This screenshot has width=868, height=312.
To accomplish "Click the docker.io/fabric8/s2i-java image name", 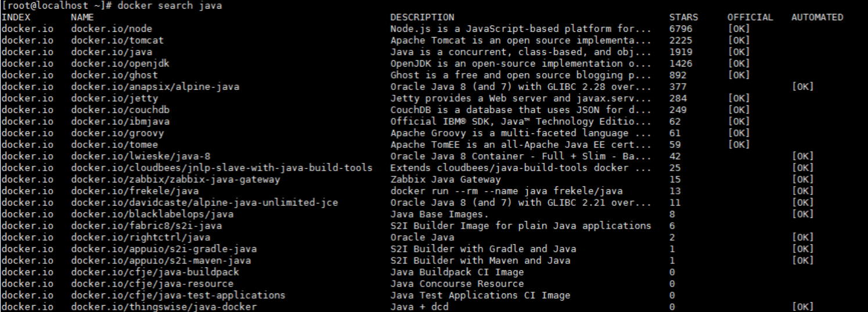I will point(146,226).
